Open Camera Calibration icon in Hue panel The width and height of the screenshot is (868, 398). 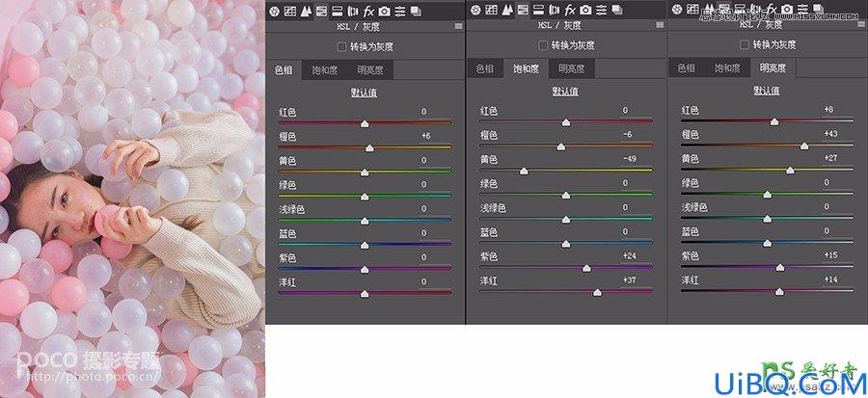(x=384, y=11)
